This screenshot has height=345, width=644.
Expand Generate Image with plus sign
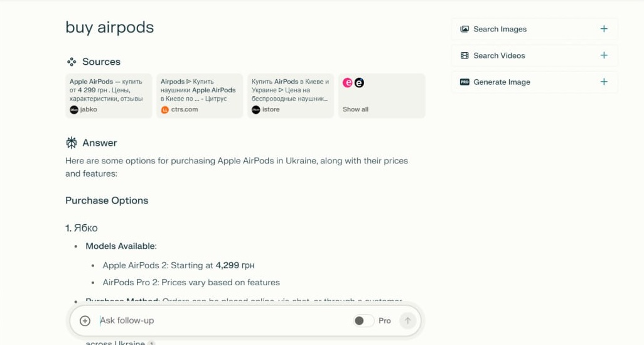click(604, 82)
